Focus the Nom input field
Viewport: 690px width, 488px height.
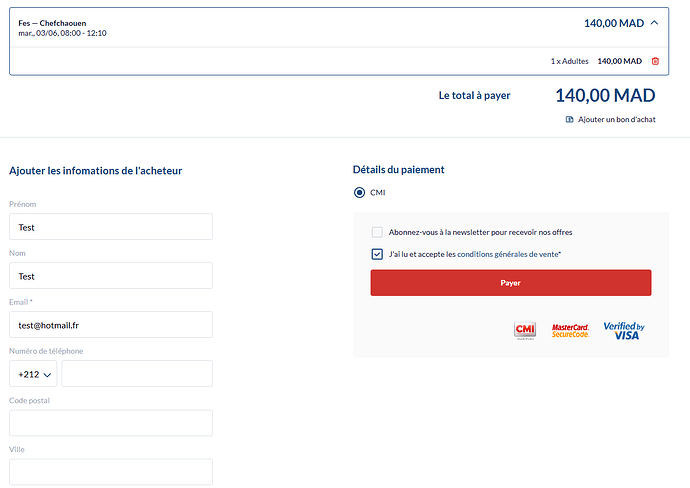tap(111, 275)
